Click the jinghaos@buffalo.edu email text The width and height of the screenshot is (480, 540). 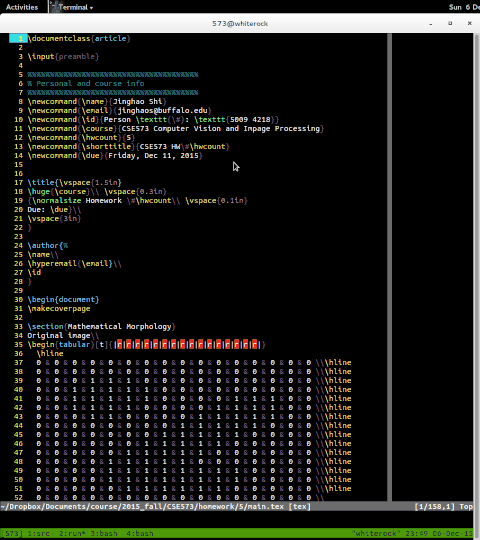pyautogui.click(x=162, y=110)
